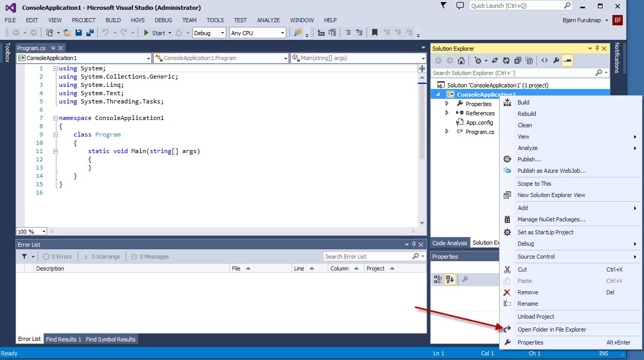
Task: Click the Notifications side tab
Action: (x=617, y=58)
